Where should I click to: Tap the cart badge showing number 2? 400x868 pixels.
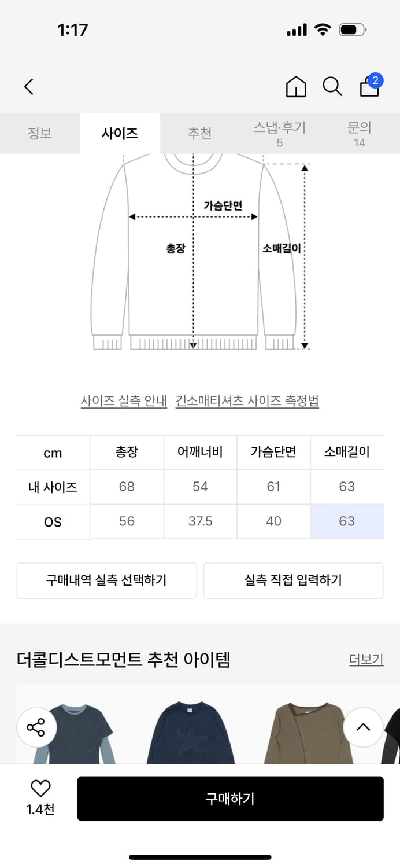point(376,81)
